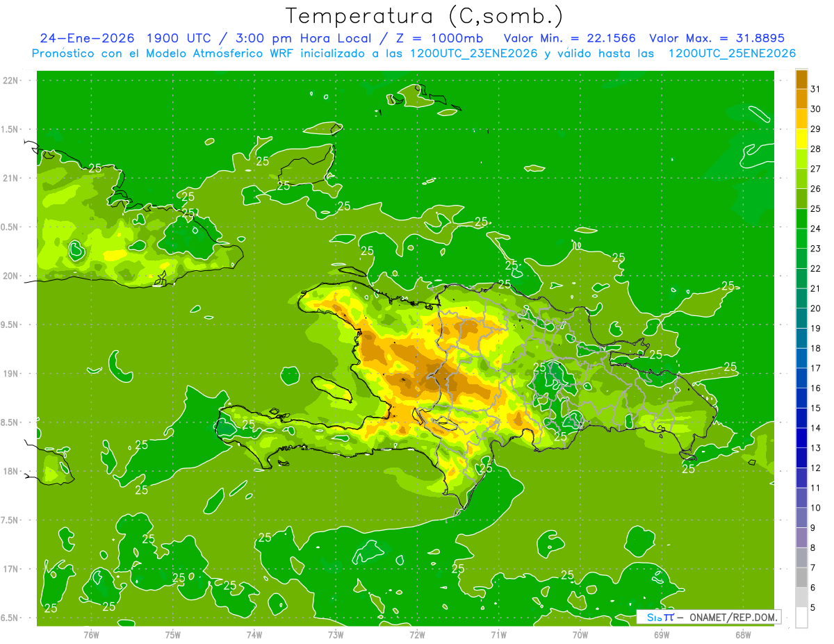The height and width of the screenshot is (644, 834).
Task: Click the ONAMET/REP.DOM. logo box
Action: pyautogui.click(x=708, y=617)
